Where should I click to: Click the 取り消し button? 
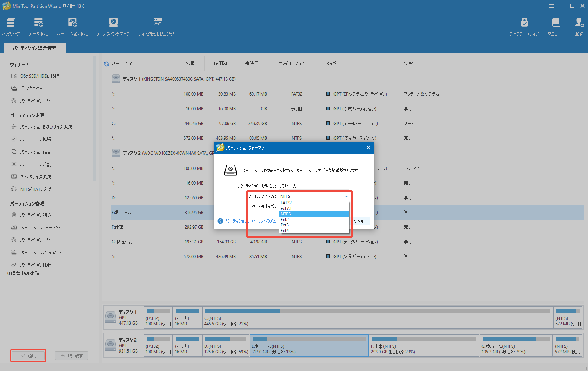(x=71, y=355)
